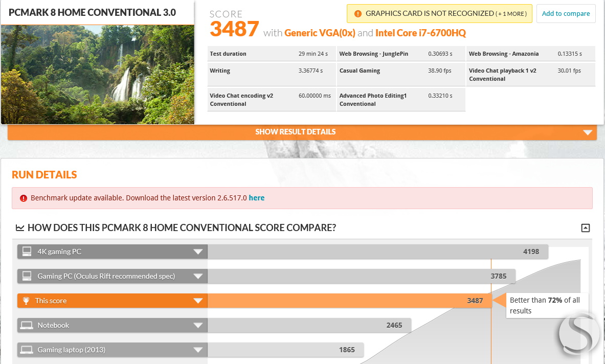Click the 60.00000 ms encoding value

[315, 96]
